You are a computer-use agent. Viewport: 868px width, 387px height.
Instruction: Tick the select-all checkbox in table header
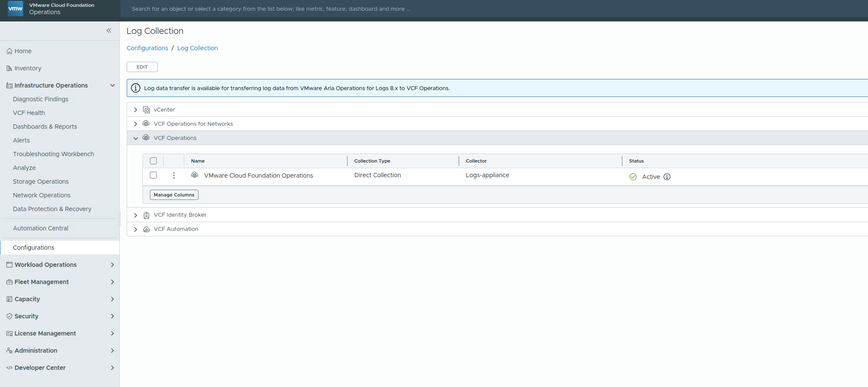[153, 161]
